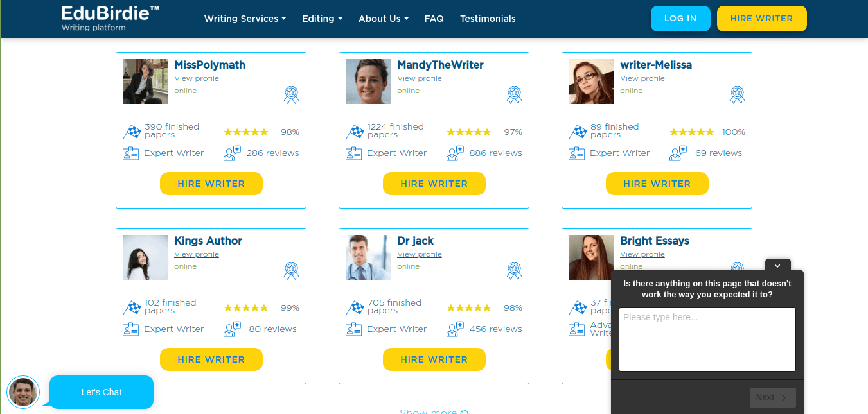Click ID card icon for Kings Author

(x=131, y=329)
